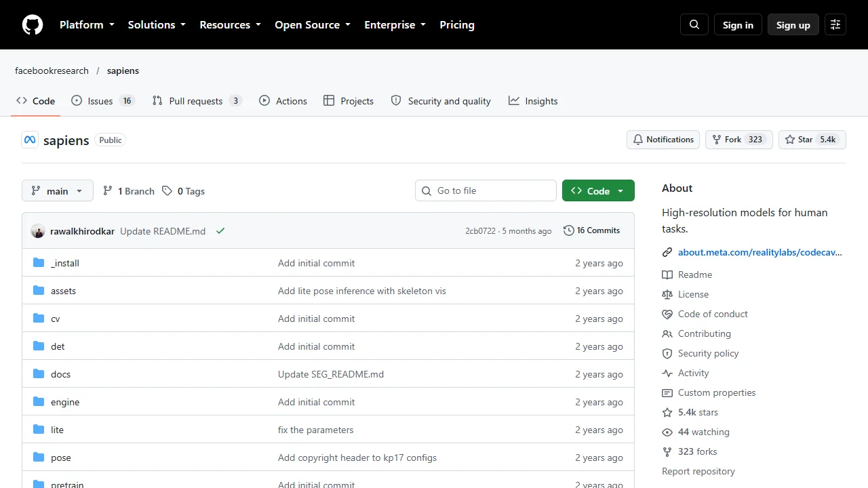Click the link icon beside about.meta.com
868x488 pixels.
pyautogui.click(x=667, y=252)
